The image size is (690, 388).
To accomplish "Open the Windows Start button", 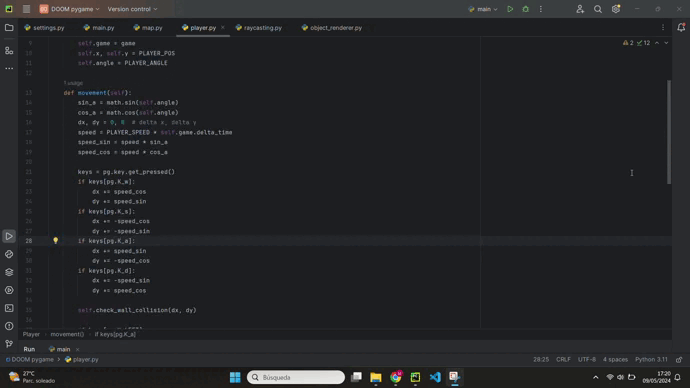I will pos(235,377).
